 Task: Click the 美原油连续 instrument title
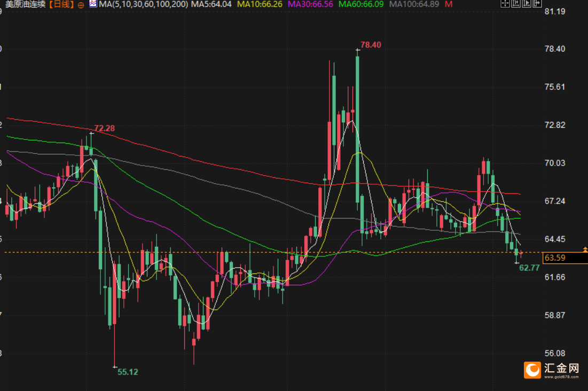26,4
